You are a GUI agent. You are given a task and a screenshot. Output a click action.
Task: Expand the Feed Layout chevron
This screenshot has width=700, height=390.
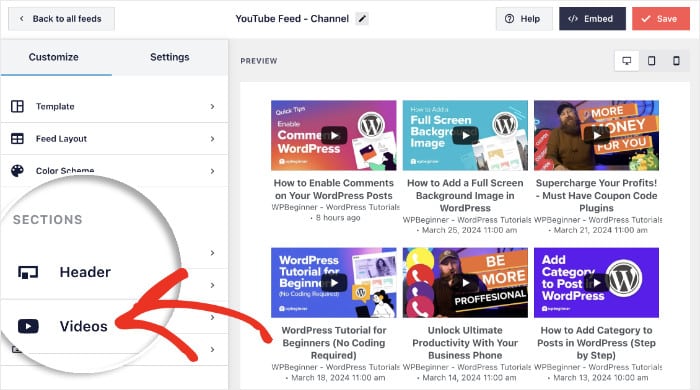(x=212, y=139)
